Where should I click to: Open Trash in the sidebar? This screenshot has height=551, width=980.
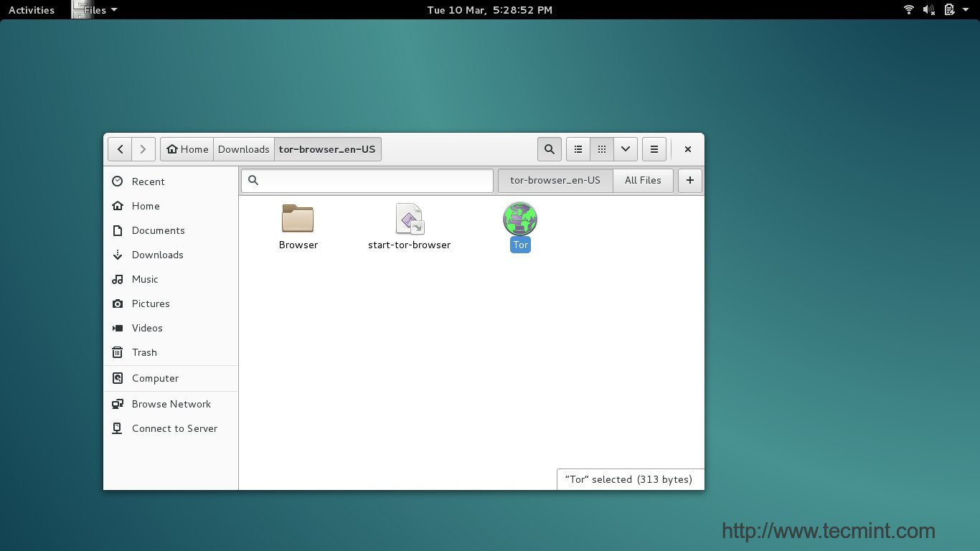(144, 352)
